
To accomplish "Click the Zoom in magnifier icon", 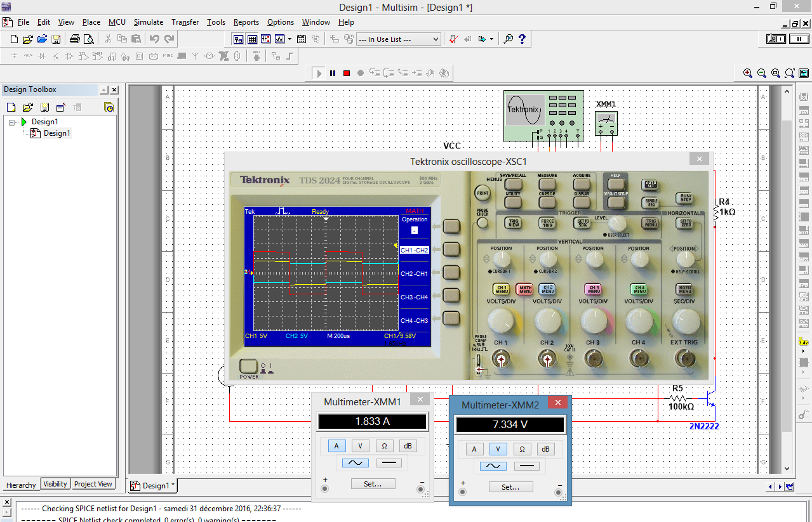I will point(748,73).
